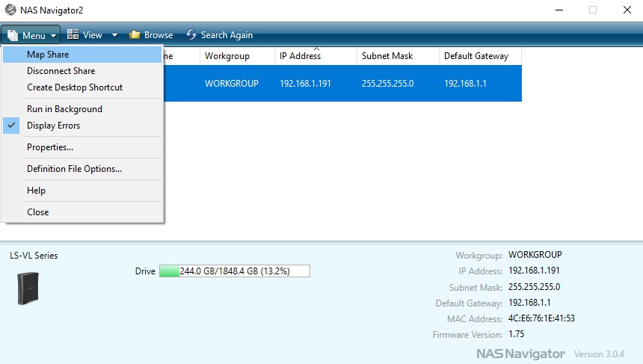The image size is (643, 364).
Task: Sort by the IP Address column header
Action: (316, 56)
